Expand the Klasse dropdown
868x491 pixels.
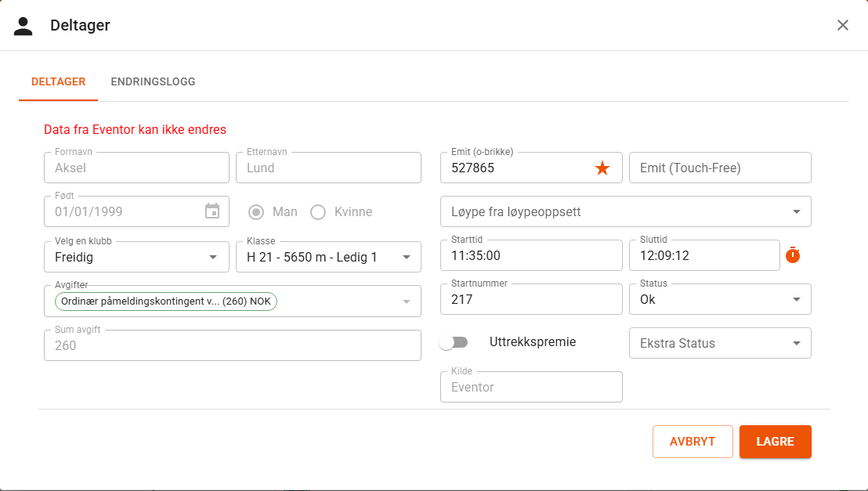(x=329, y=257)
